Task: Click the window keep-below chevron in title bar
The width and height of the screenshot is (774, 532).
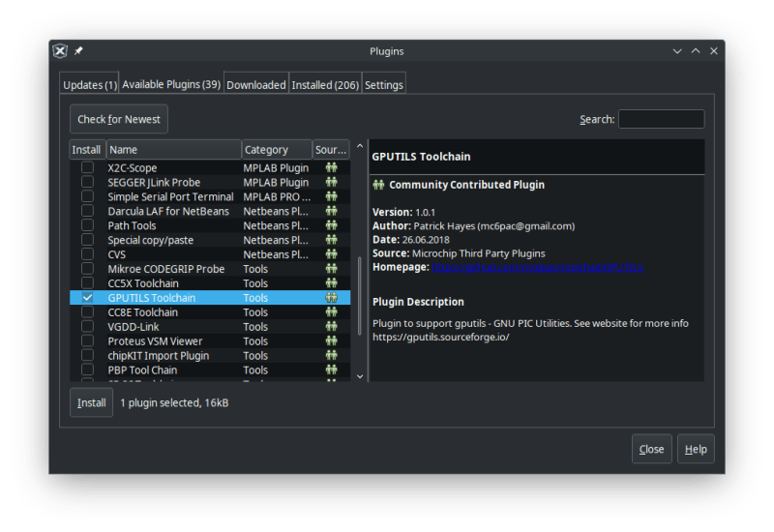Action: [677, 51]
